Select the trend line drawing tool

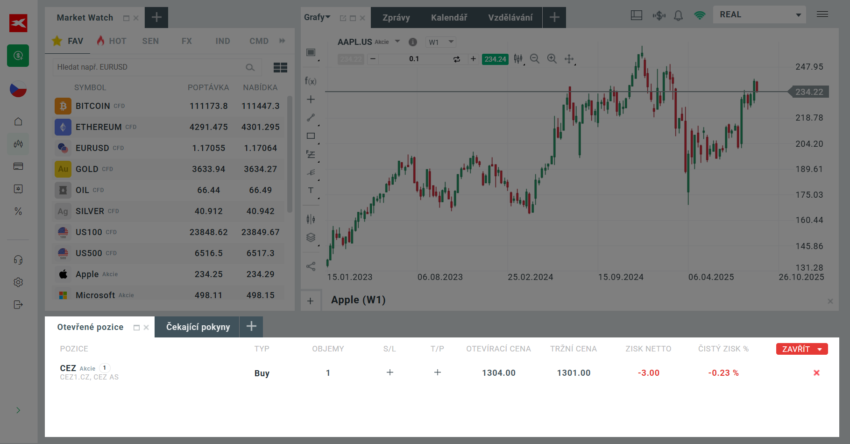coord(311,118)
